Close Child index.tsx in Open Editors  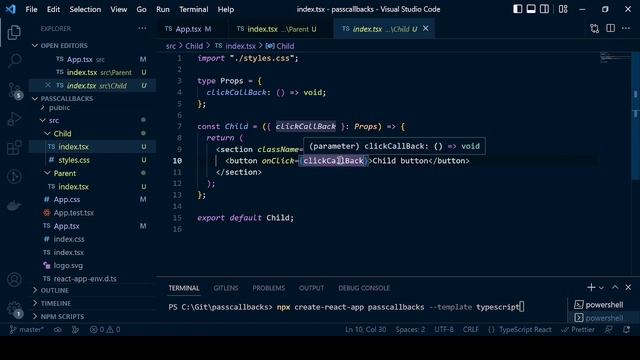pos(48,85)
